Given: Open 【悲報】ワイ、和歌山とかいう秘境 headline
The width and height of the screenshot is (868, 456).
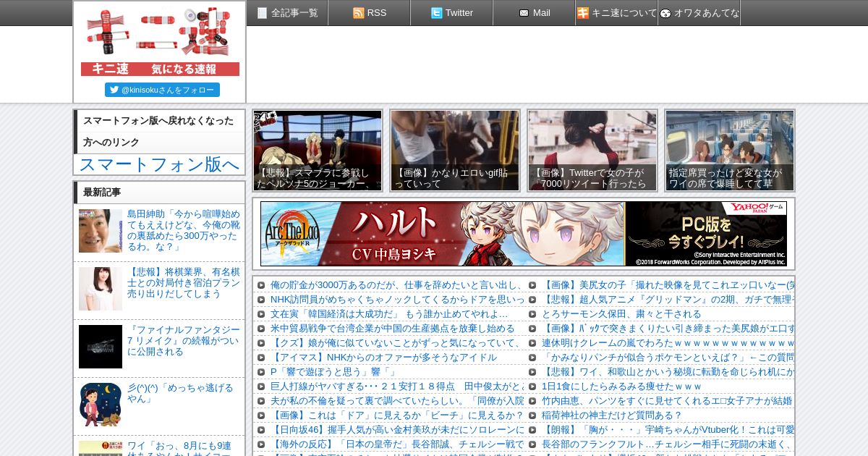Looking at the screenshot, I should [668, 372].
